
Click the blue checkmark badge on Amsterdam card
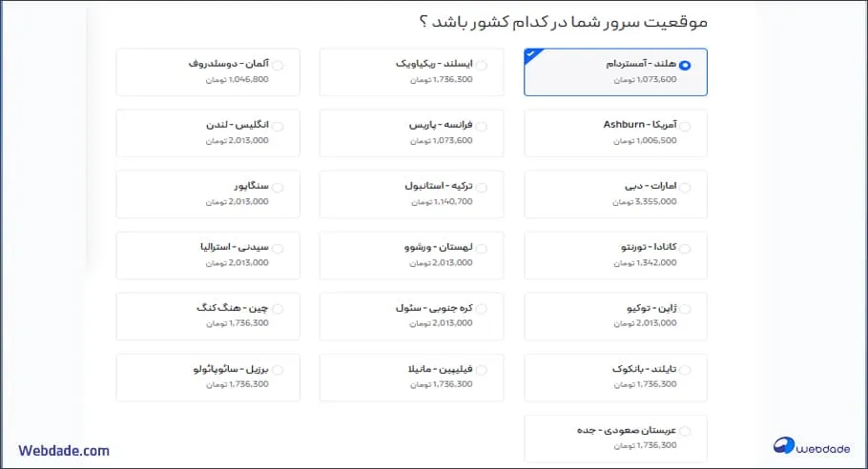pyautogui.click(x=531, y=54)
